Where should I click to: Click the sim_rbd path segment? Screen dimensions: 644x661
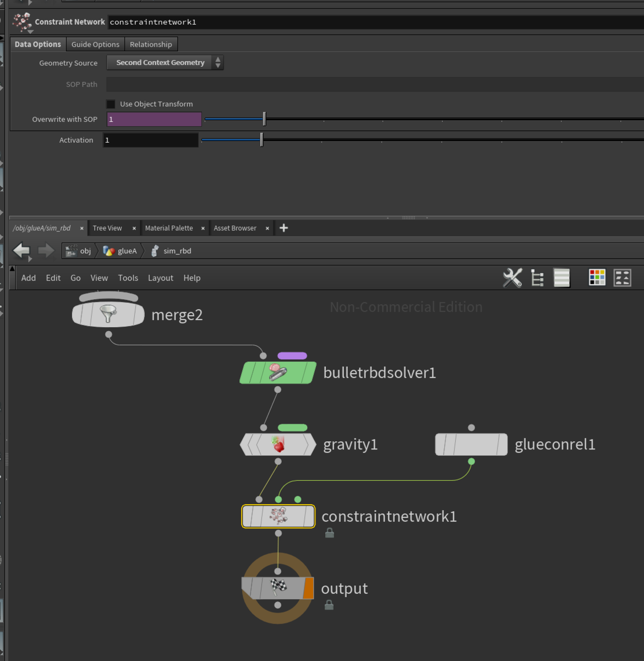point(171,251)
